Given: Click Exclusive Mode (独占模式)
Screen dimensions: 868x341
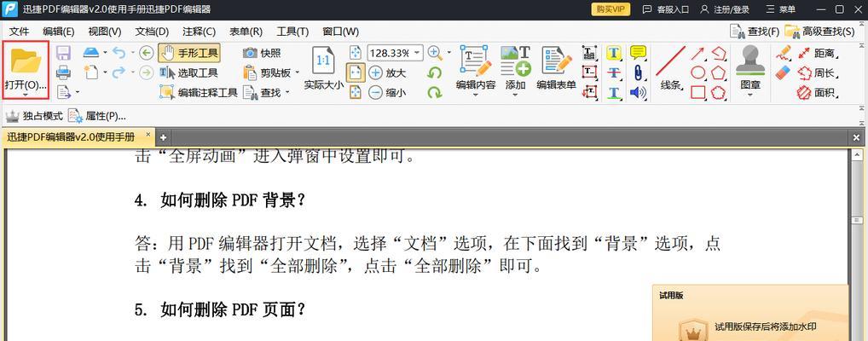Looking at the screenshot, I should tap(34, 116).
